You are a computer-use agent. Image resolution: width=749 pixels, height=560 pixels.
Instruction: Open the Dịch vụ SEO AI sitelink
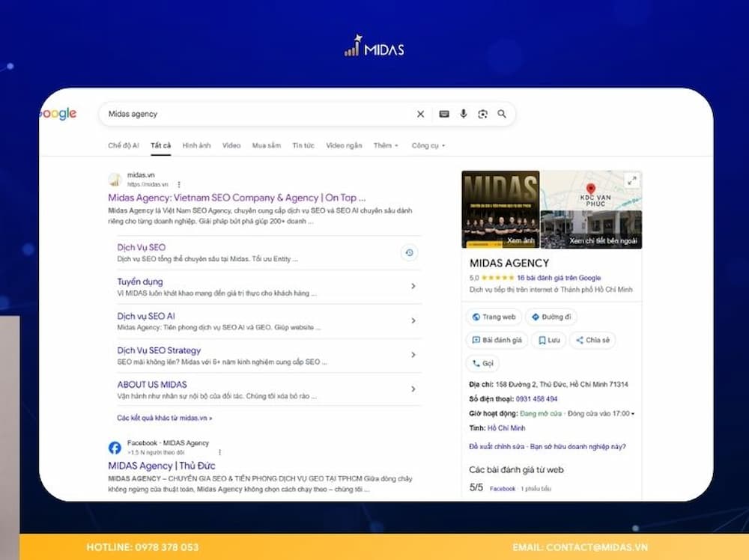pos(146,316)
